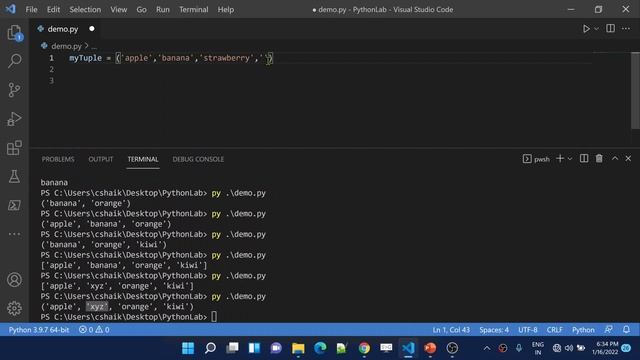Open the PowerShell terminal sidebar icon
This screenshot has width=640, height=360.
point(14,205)
